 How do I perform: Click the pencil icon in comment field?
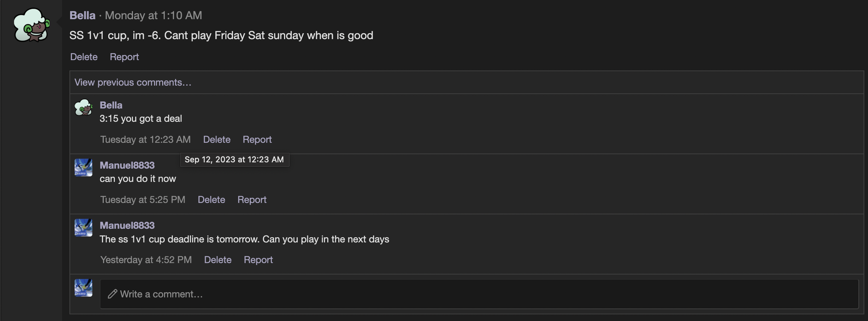(112, 294)
